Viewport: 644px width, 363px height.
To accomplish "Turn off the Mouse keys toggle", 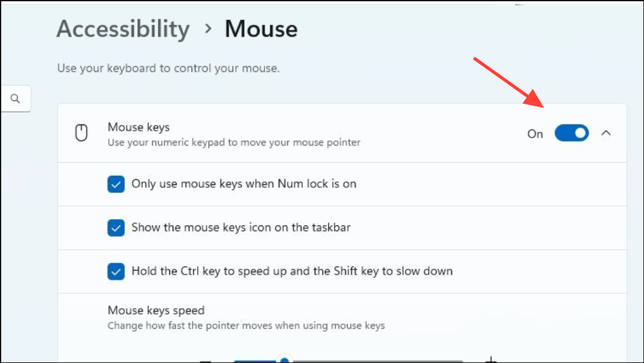I will coord(571,133).
